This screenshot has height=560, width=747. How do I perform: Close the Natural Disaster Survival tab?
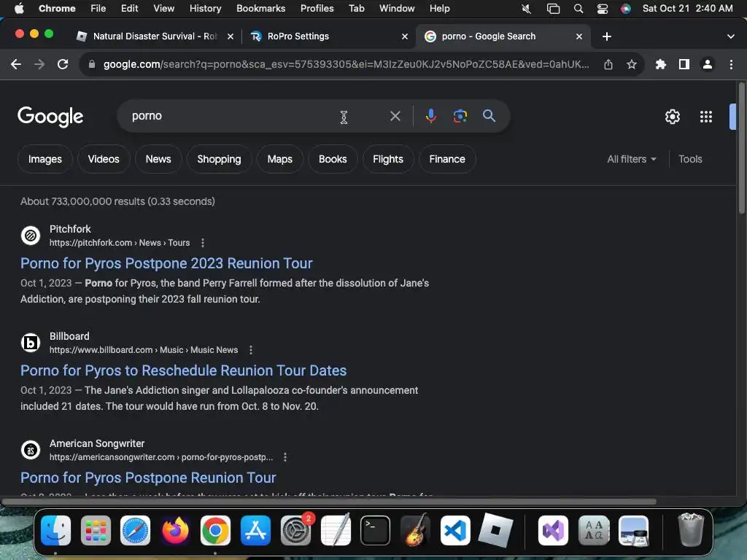pos(230,36)
